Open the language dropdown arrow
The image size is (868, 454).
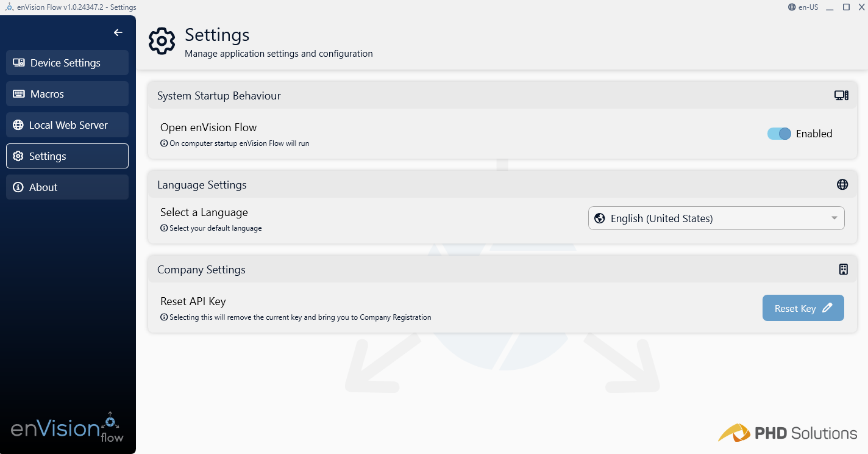[834, 218]
